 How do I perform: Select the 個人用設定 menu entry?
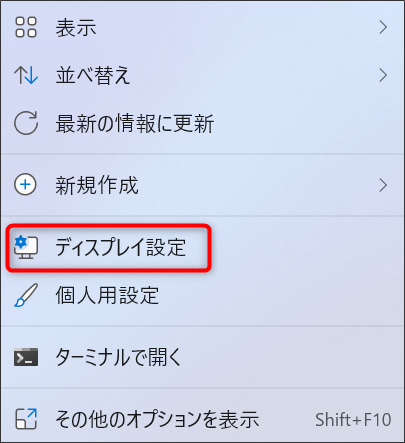107,296
